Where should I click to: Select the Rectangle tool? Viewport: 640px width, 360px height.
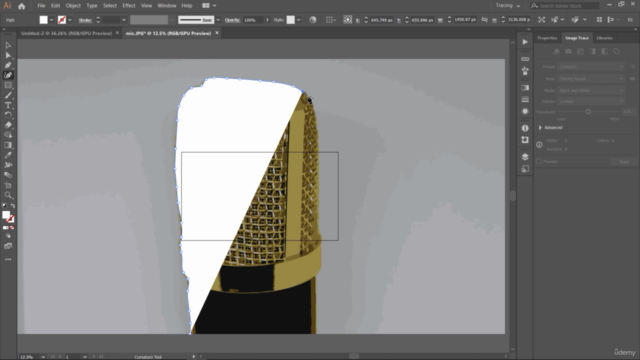pos(8,85)
